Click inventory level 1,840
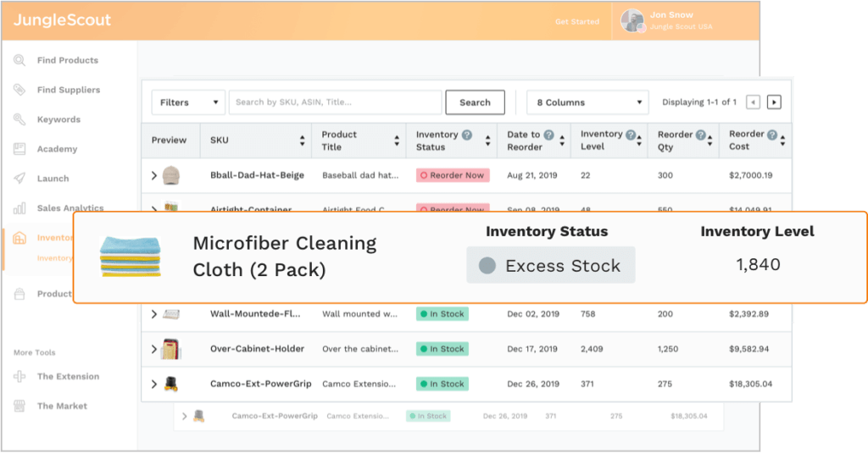This screenshot has height=453, width=868. click(x=758, y=265)
